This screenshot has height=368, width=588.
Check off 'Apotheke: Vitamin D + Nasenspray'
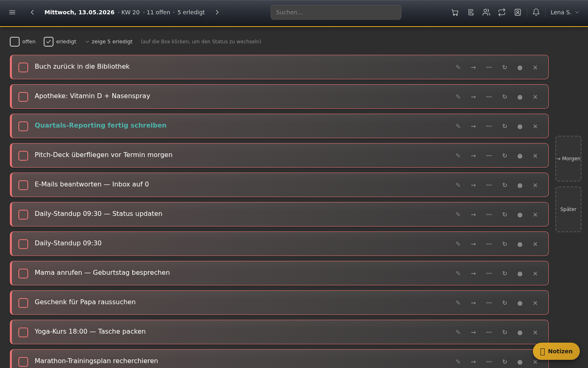23,97
